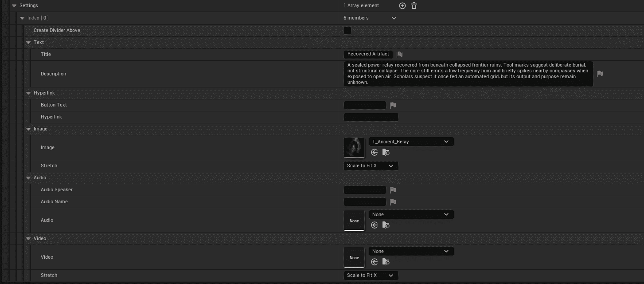Collapse the Text section
This screenshot has width=644, height=284.
pos(28,43)
